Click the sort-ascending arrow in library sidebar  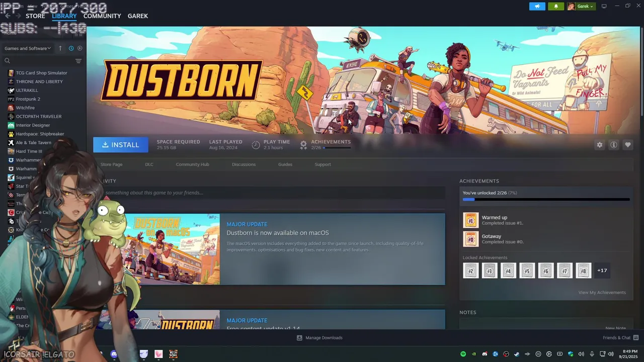[x=60, y=48]
